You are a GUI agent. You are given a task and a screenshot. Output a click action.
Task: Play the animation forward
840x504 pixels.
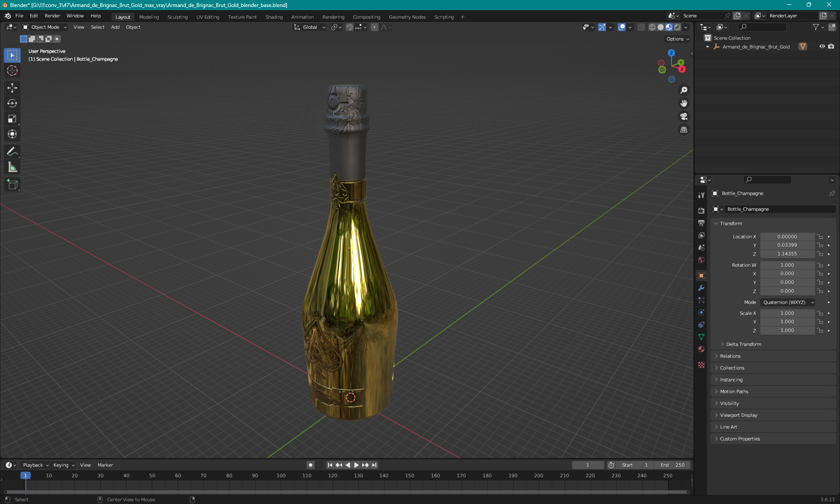pyautogui.click(x=356, y=465)
